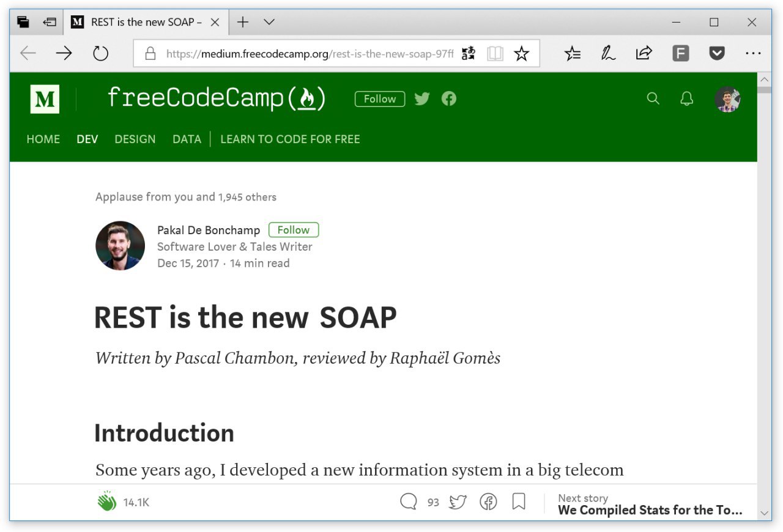
Task: Open the DESIGN section
Action: [x=135, y=139]
